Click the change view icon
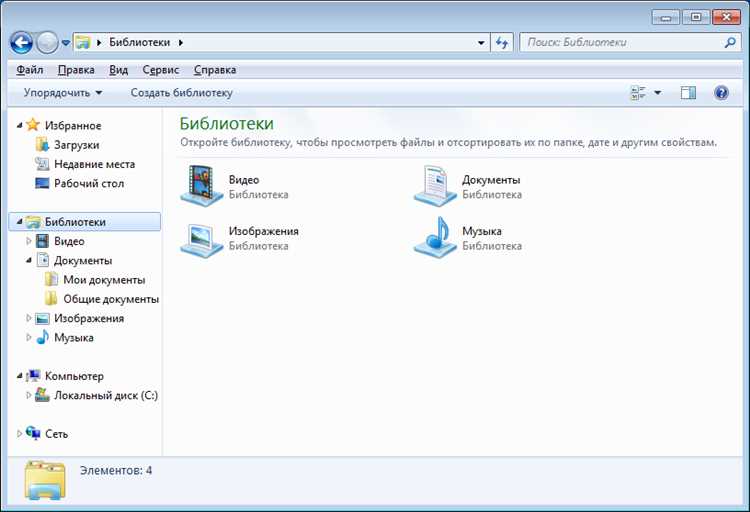Screen dimensions: 750x512 click(x=638, y=93)
